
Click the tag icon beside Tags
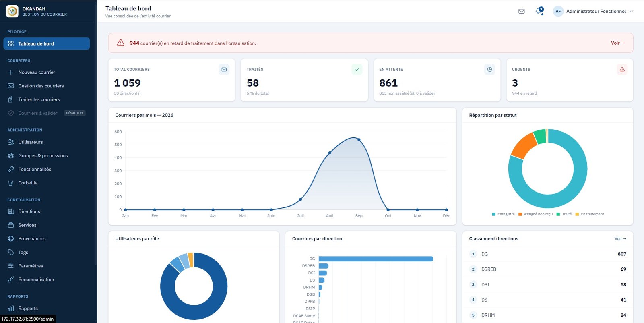(x=11, y=253)
